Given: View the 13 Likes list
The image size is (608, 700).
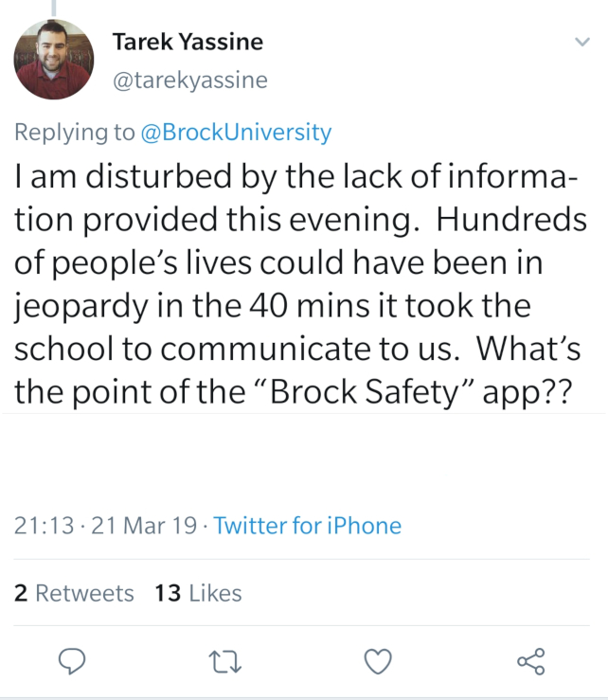Looking at the screenshot, I should tap(198, 593).
